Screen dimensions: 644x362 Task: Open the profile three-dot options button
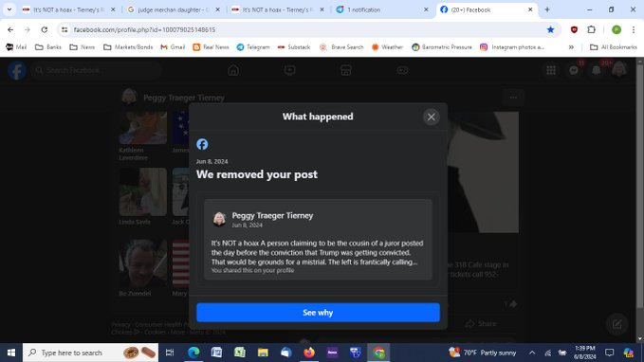[513, 98]
